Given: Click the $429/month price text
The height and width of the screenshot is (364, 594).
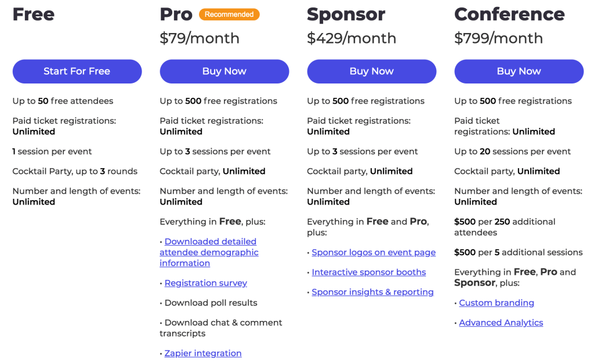Looking at the screenshot, I should [x=352, y=38].
